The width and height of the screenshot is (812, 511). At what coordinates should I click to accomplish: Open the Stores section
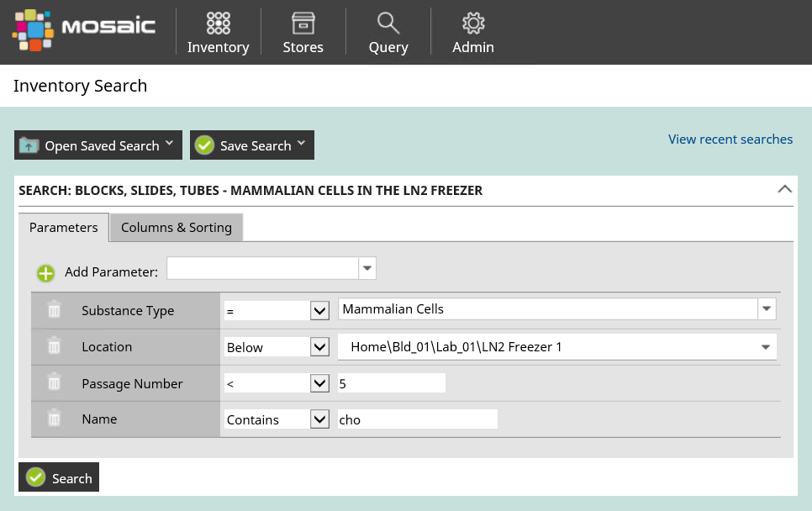(303, 32)
